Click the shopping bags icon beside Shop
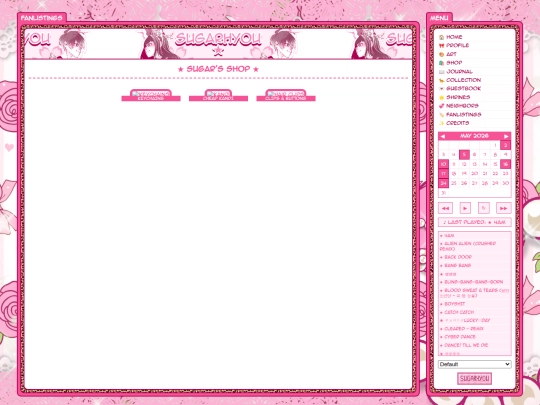 coord(442,63)
